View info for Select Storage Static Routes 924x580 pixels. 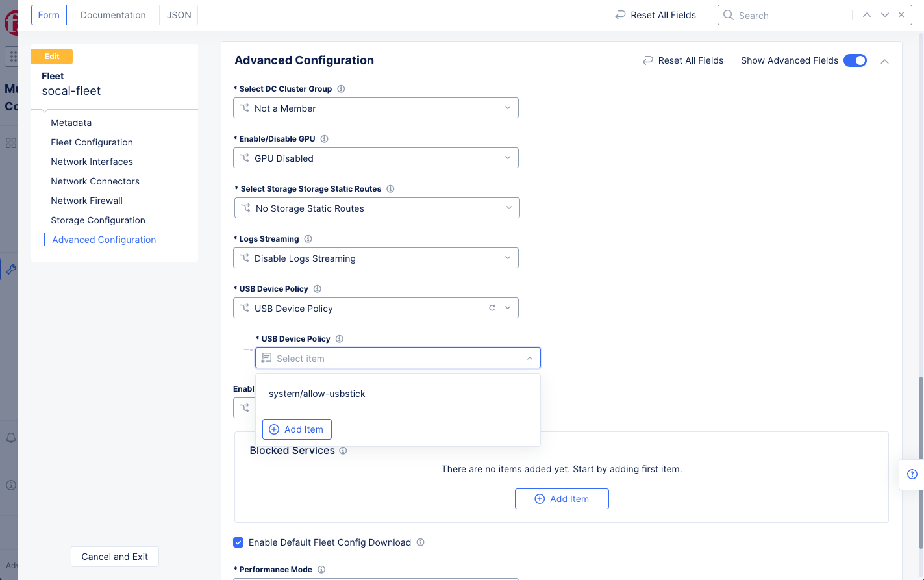point(390,189)
